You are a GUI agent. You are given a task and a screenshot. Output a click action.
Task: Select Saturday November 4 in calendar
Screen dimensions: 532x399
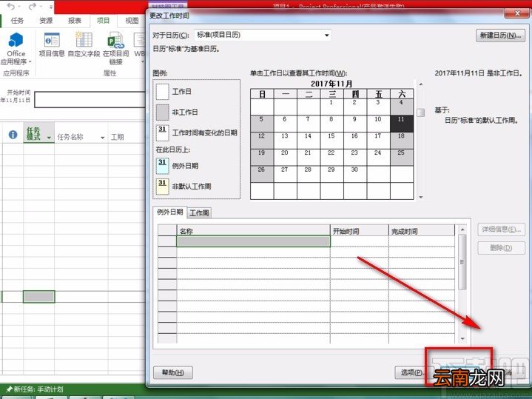pyautogui.click(x=402, y=107)
